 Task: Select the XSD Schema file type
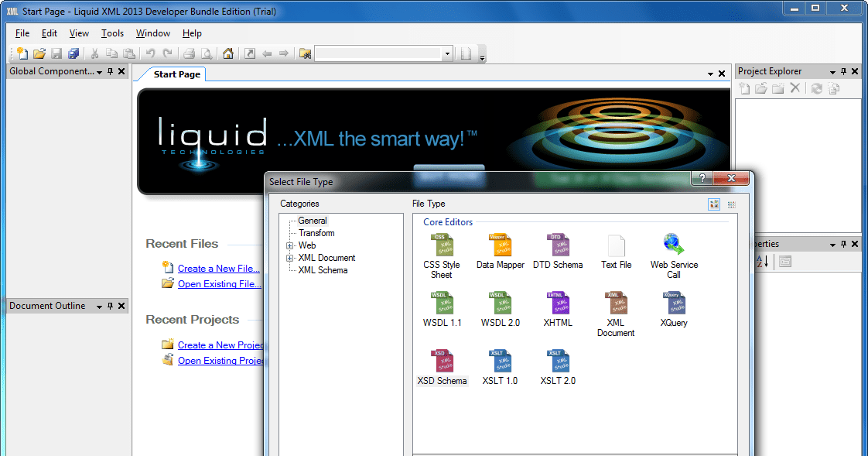(x=442, y=368)
